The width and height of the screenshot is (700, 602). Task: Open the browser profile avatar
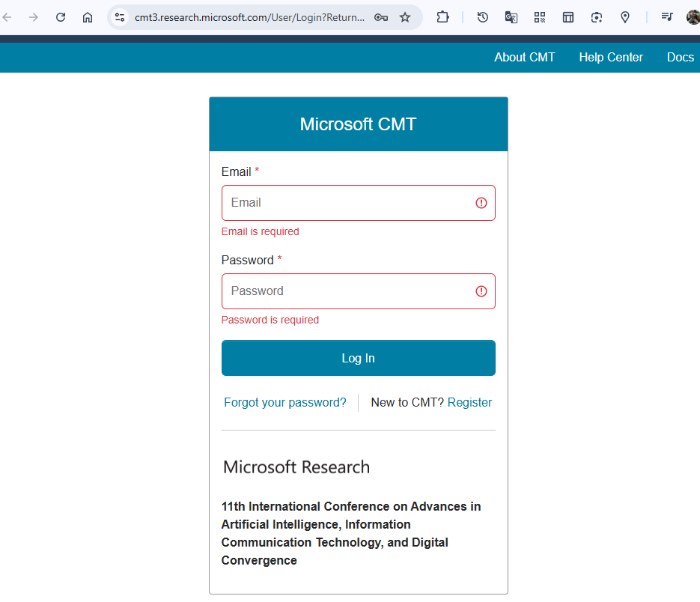pyautogui.click(x=693, y=17)
